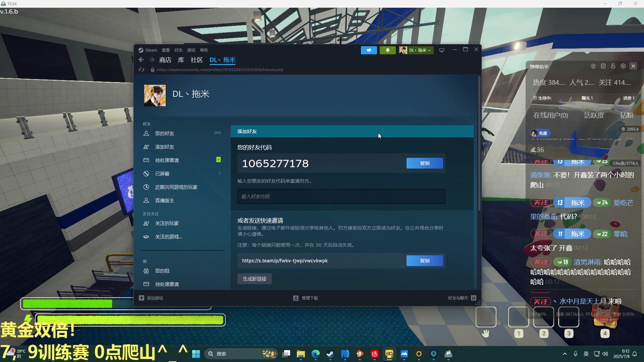Toggle the microphone tray icon
The width and height of the screenshot is (644, 362).
coord(576,354)
